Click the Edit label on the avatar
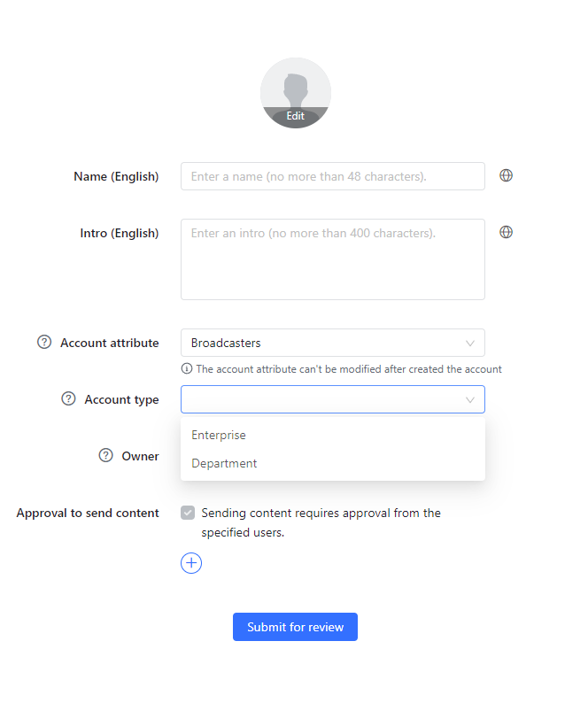The height and width of the screenshot is (703, 588). click(x=296, y=116)
